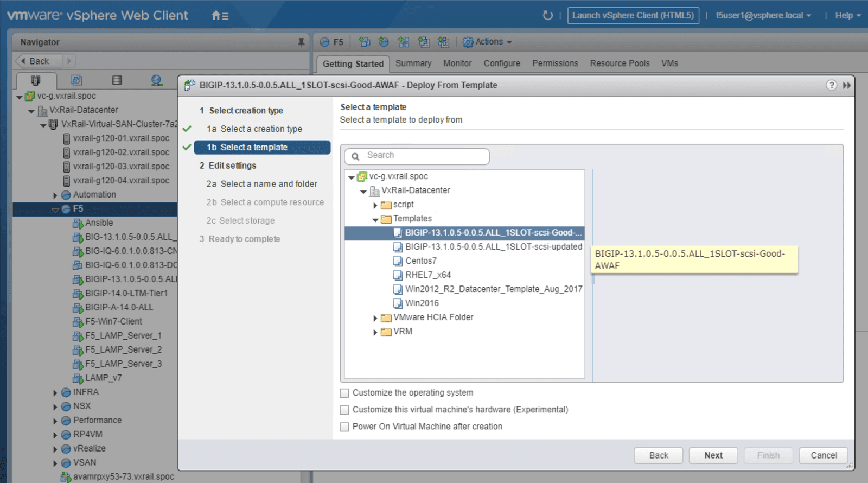Open the Networking navigator tab
Image resolution: width=868 pixels, height=483 pixels.
157,80
